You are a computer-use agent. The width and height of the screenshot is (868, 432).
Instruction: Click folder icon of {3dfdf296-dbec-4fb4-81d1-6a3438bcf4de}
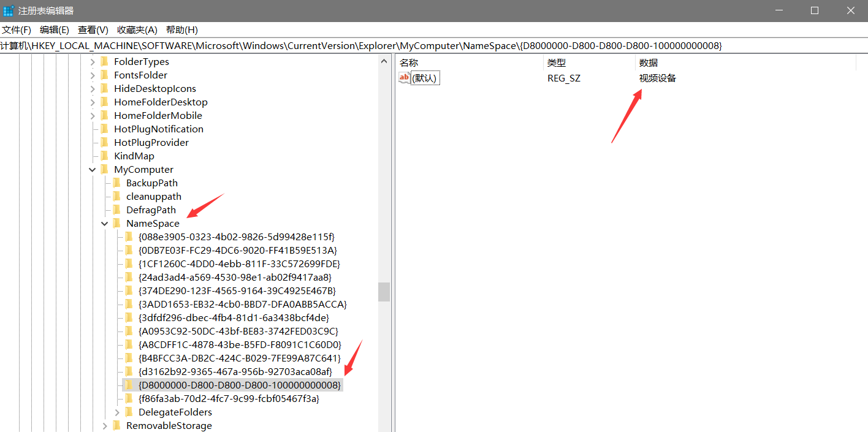(129, 317)
